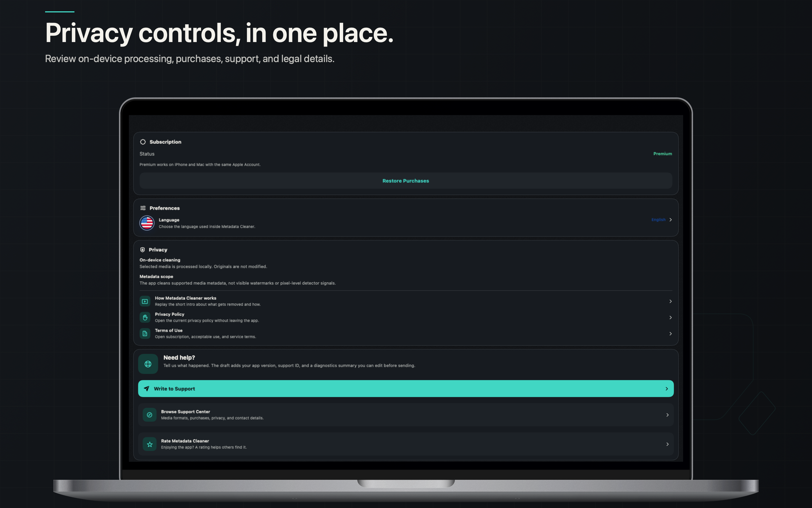
Task: Click 'Media formats, purchases, privacy' subtitle
Action: tap(212, 418)
